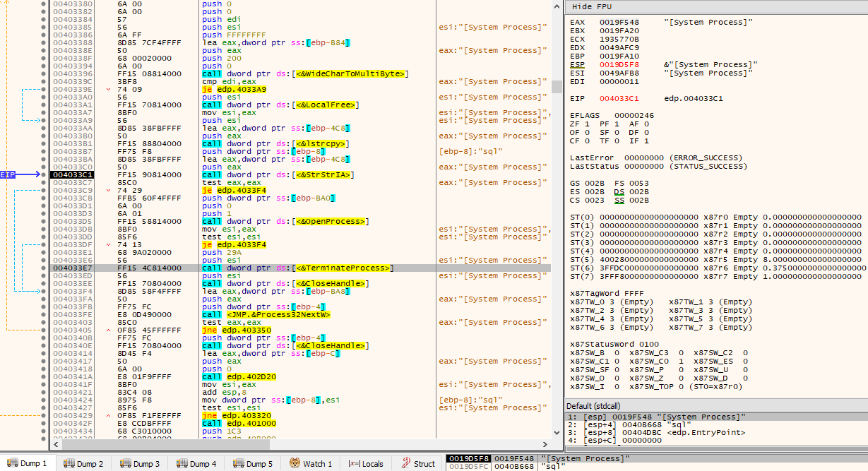The width and height of the screenshot is (868, 471).
Task: Show the Dump 5 tab
Action: click(x=253, y=464)
